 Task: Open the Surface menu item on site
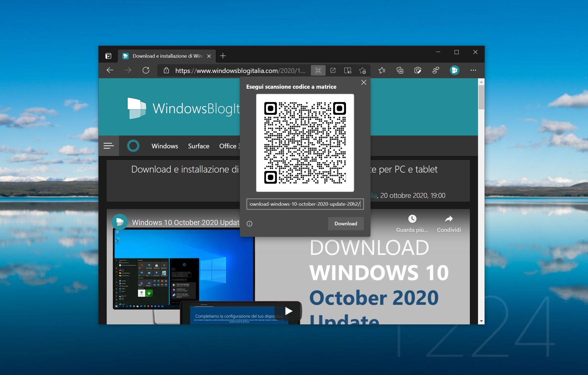[x=199, y=146]
